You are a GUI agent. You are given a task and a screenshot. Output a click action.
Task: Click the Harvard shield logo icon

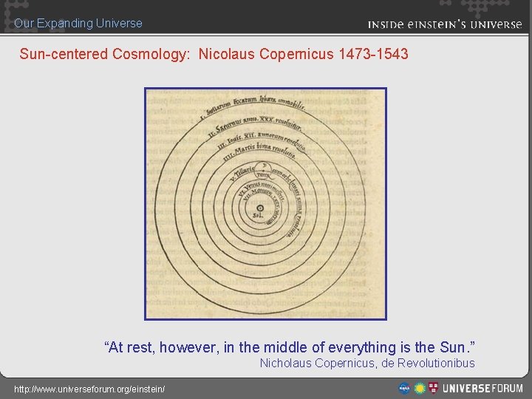coord(433,388)
